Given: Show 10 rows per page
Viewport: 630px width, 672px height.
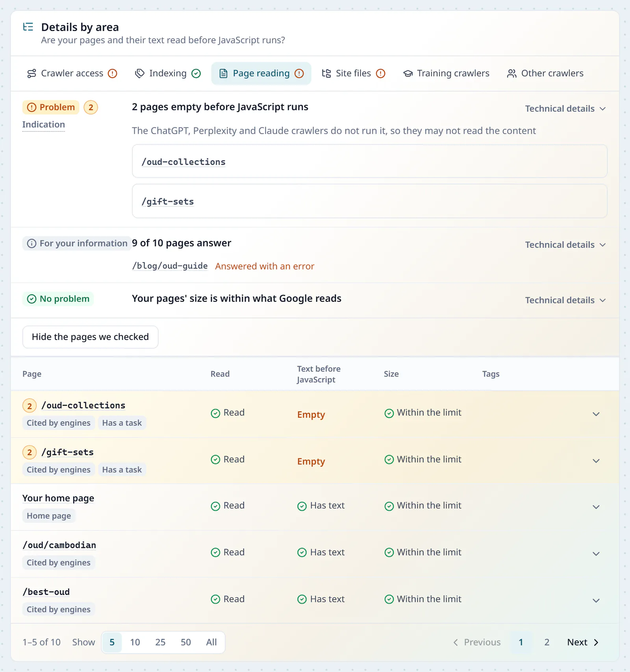Looking at the screenshot, I should point(135,642).
